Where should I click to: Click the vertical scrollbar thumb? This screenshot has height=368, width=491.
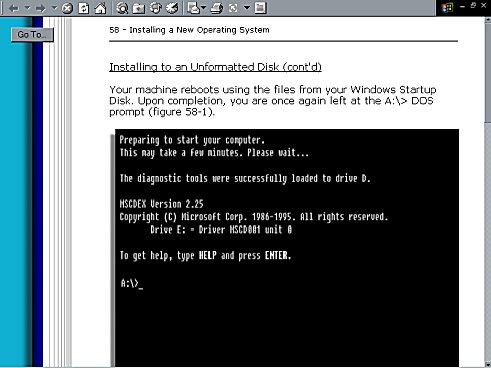coord(488,74)
